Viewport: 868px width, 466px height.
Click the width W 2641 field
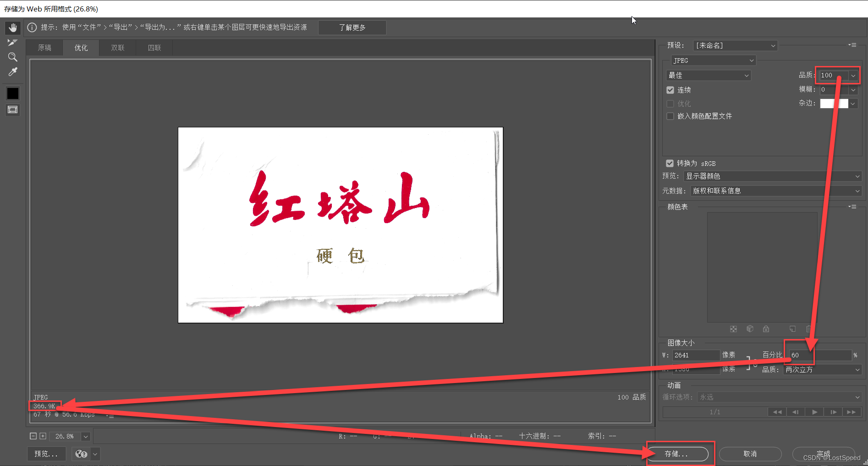pos(696,355)
